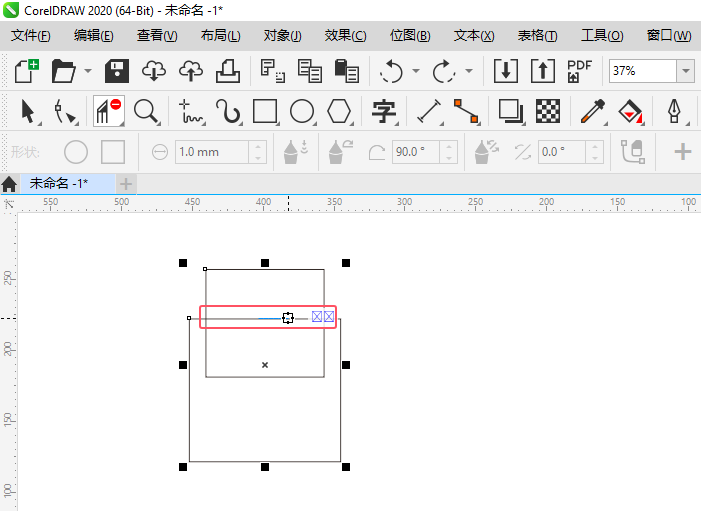The height and width of the screenshot is (511, 701).
Task: Select the Color Eyedropper tool
Action: tap(593, 111)
